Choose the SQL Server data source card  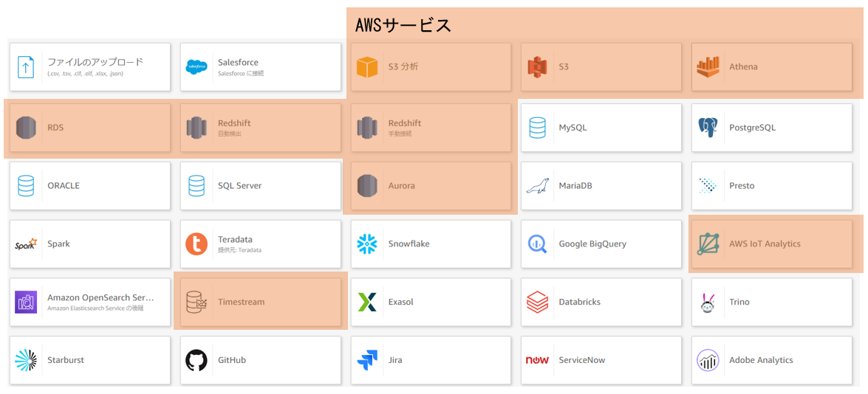pos(261,186)
